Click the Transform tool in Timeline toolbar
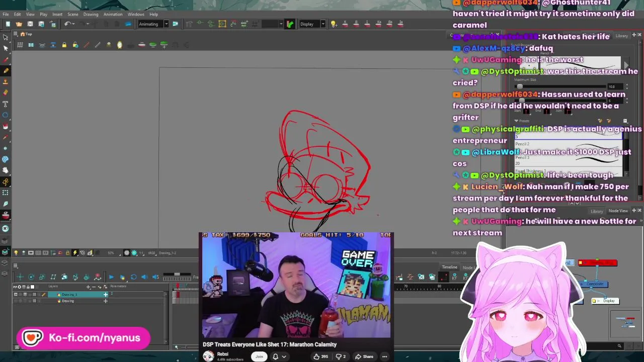644x362 pixels. click(20, 277)
